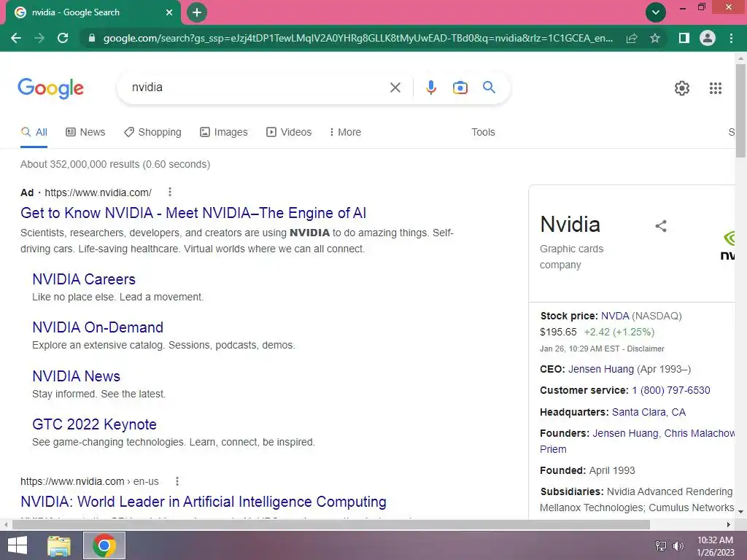Reload the Google search page
The image size is (747, 560).
[x=63, y=38]
